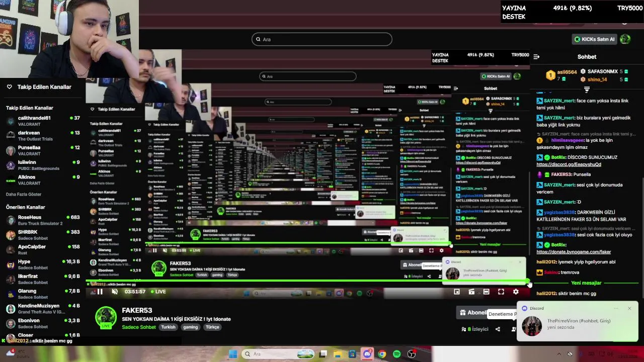
Task: Close the Discord notification popup
Action: tap(629, 308)
